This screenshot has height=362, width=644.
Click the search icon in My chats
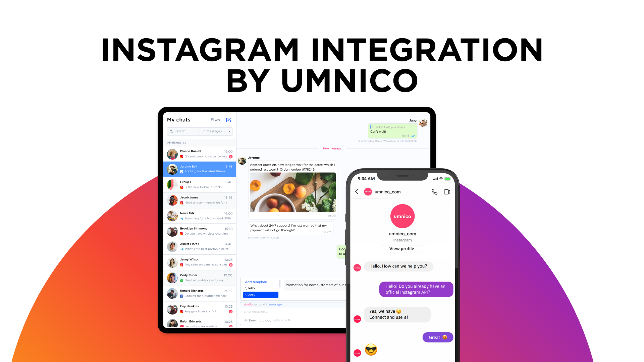point(172,131)
